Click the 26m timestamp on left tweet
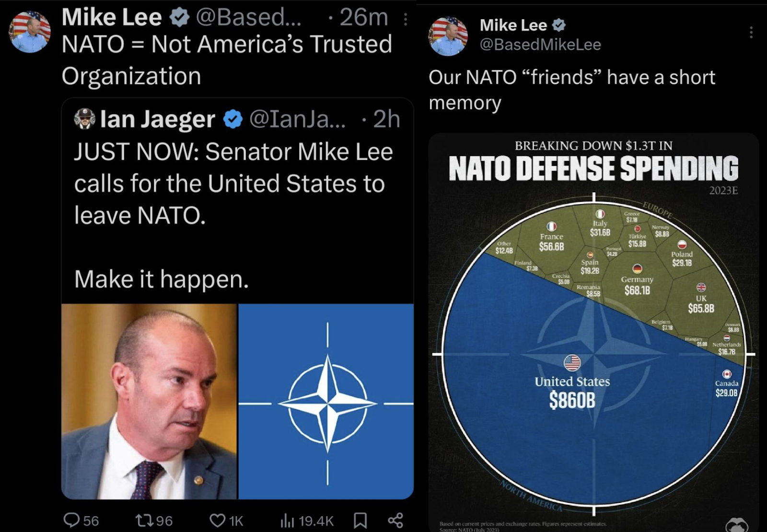 tap(364, 18)
